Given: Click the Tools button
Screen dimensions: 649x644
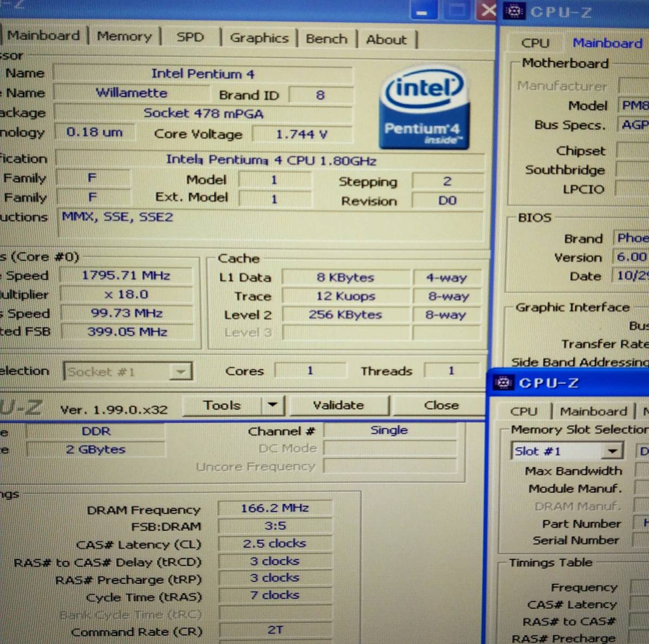Looking at the screenshot, I should [222, 405].
